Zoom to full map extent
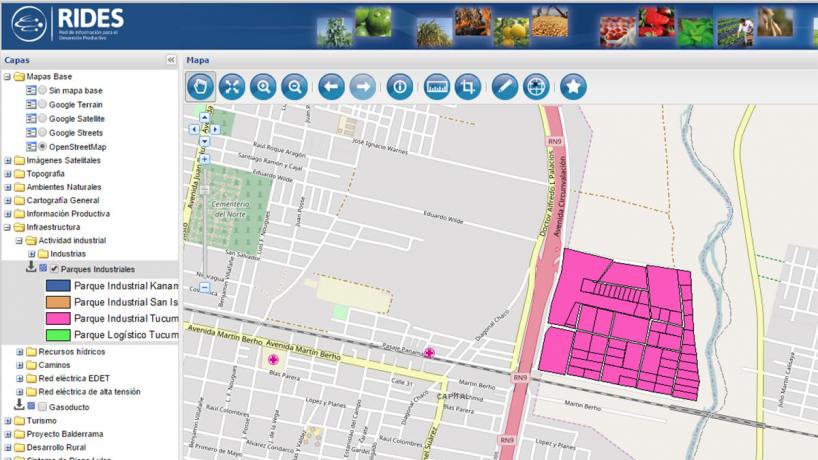818x460 pixels. tap(232, 86)
